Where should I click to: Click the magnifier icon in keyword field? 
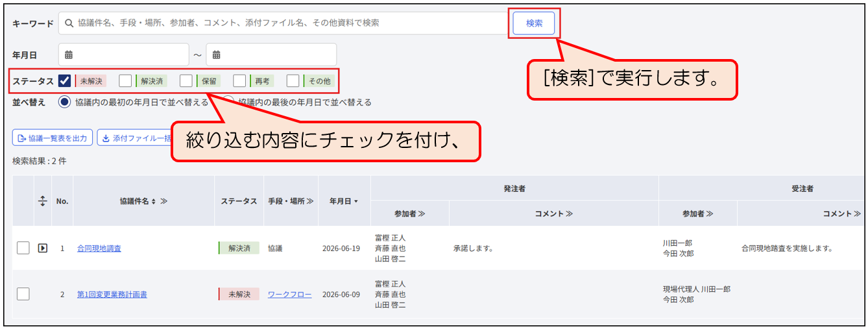click(68, 23)
